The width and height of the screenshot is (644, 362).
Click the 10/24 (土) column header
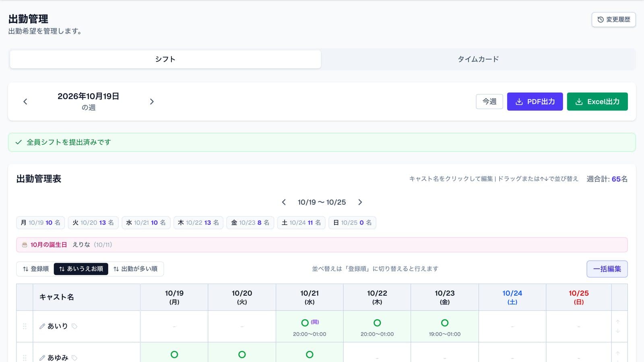point(512,297)
